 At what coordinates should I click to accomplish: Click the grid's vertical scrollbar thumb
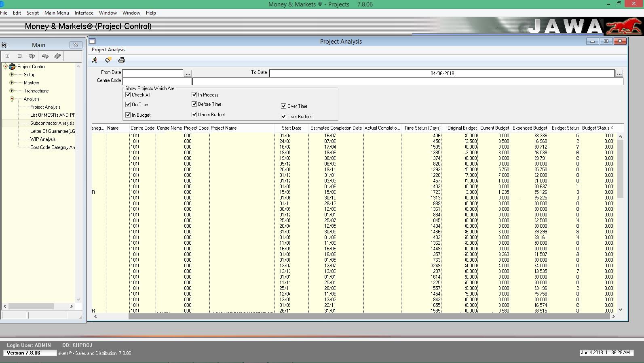(621, 169)
